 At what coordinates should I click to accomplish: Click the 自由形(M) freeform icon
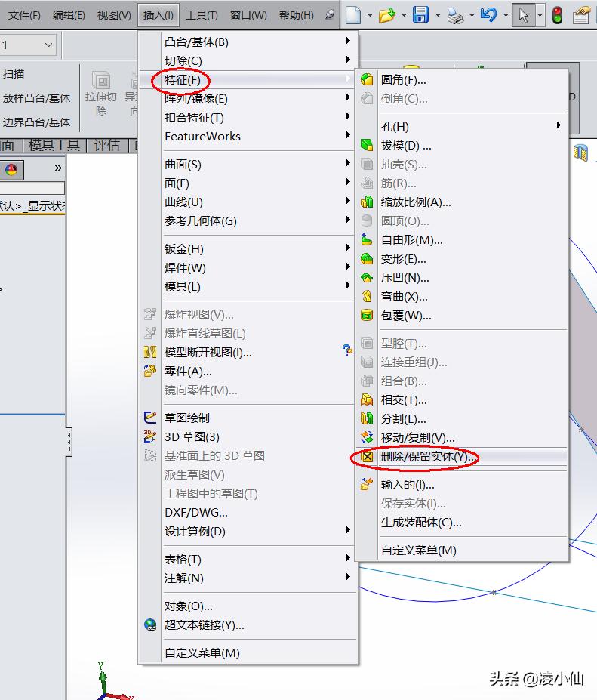(367, 239)
